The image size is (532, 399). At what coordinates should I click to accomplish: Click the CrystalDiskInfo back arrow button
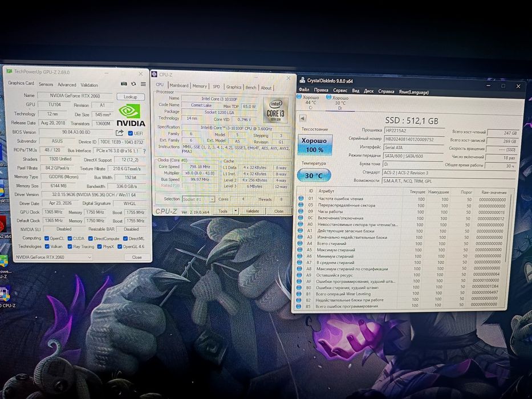(x=303, y=119)
